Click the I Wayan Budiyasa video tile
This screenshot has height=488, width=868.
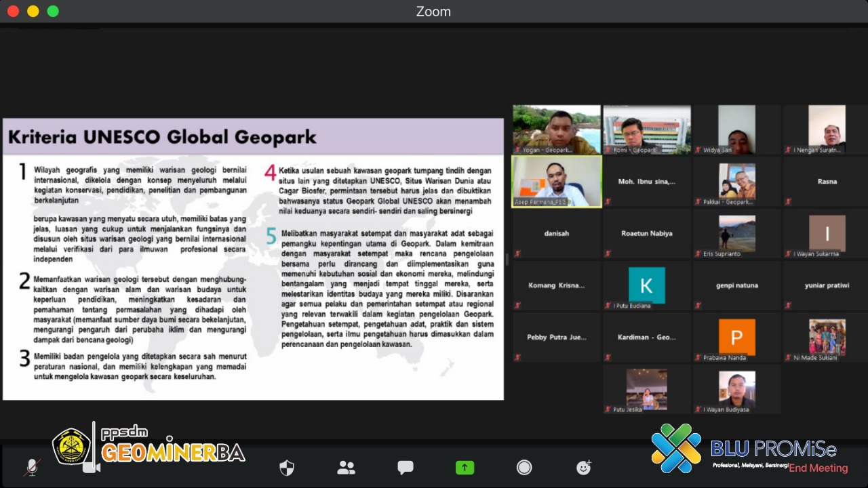click(x=737, y=389)
